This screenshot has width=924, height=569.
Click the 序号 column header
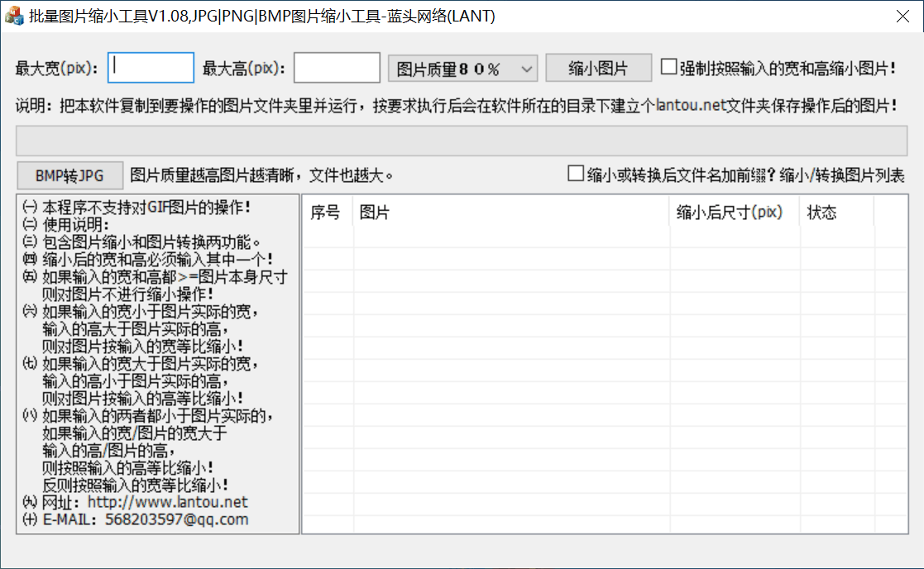click(327, 213)
